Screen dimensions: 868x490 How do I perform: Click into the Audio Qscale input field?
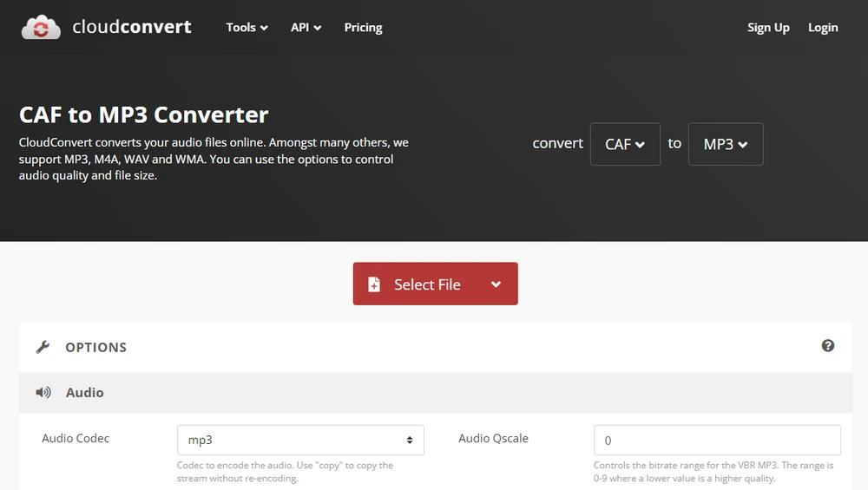pyautogui.click(x=717, y=441)
